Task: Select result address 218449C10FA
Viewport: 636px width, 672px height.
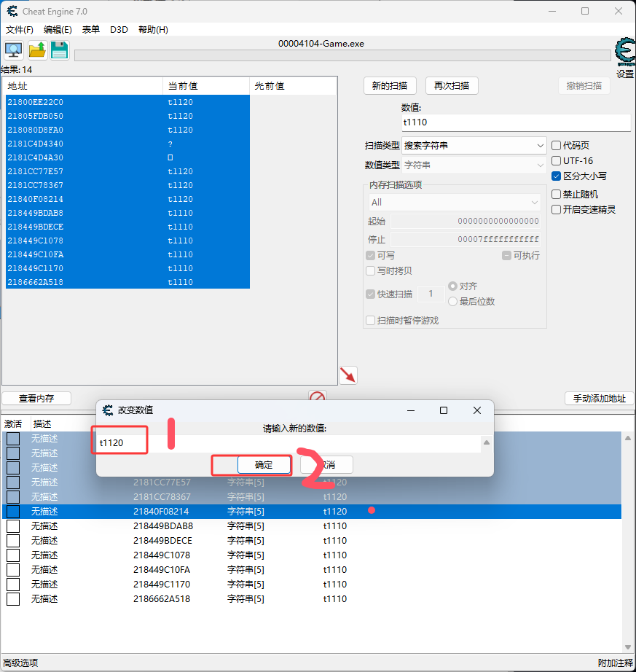Action: coord(127,254)
